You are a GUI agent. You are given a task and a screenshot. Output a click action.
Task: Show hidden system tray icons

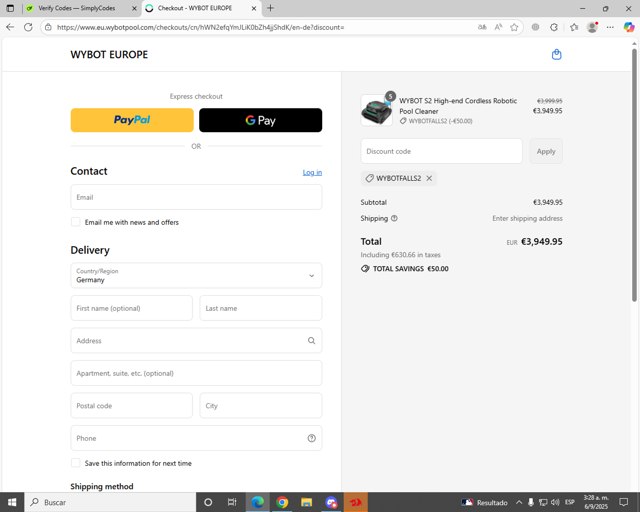point(519,502)
